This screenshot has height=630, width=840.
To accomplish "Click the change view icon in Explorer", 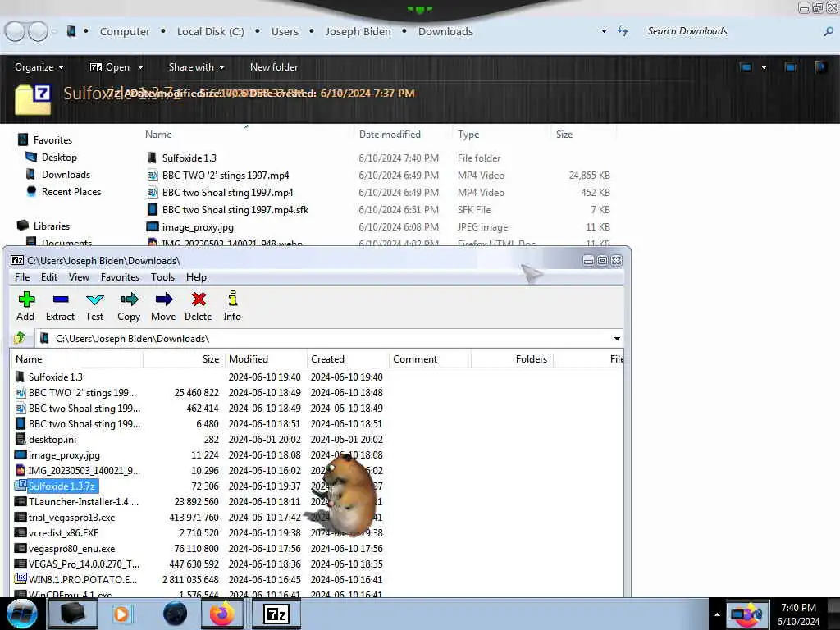I will pyautogui.click(x=746, y=67).
